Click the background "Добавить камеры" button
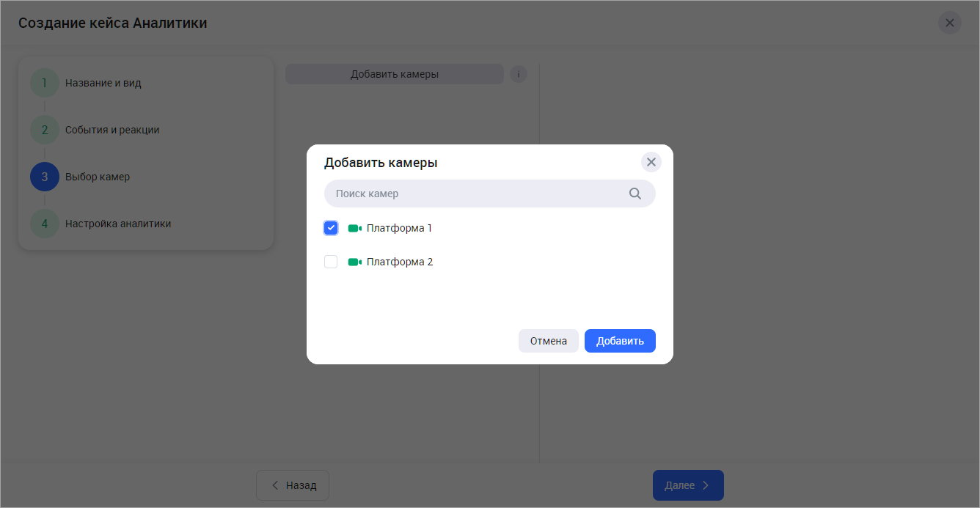The width and height of the screenshot is (980, 508). (x=394, y=74)
